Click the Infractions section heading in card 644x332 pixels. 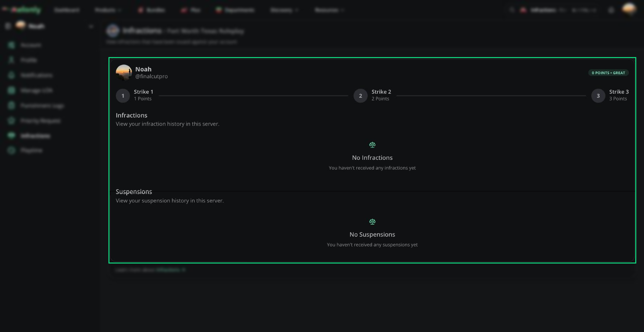[x=132, y=115]
